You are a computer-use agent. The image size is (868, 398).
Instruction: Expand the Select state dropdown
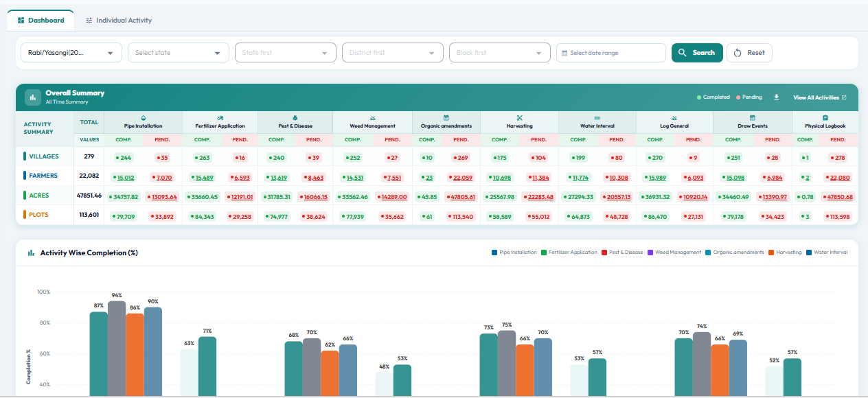point(179,53)
